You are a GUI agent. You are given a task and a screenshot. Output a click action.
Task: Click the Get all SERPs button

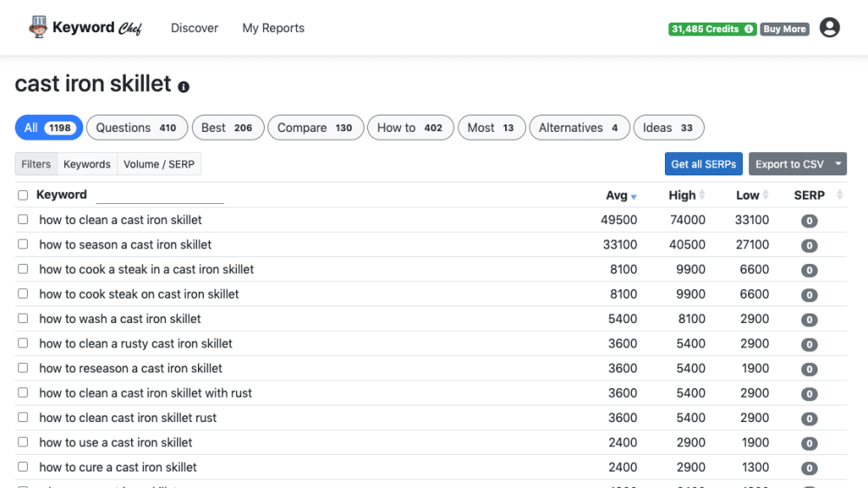[x=704, y=164]
